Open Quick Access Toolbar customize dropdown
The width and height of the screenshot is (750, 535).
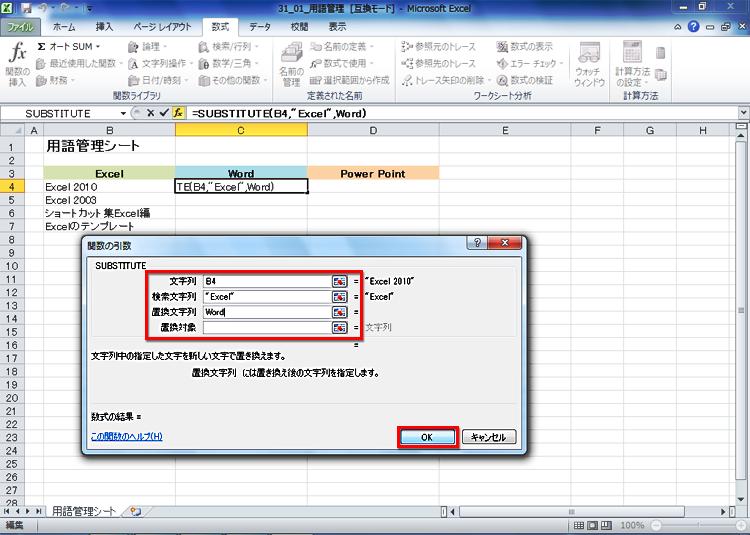(89, 9)
